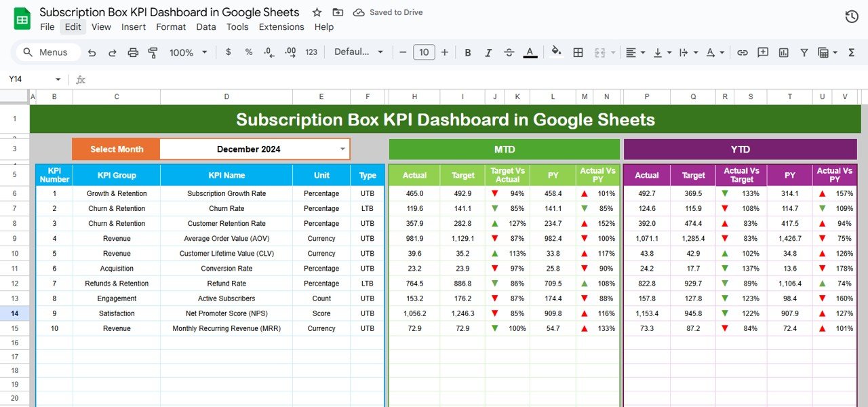Viewport: 868px width, 407px height.
Task: Select column H header
Action: 414,97
